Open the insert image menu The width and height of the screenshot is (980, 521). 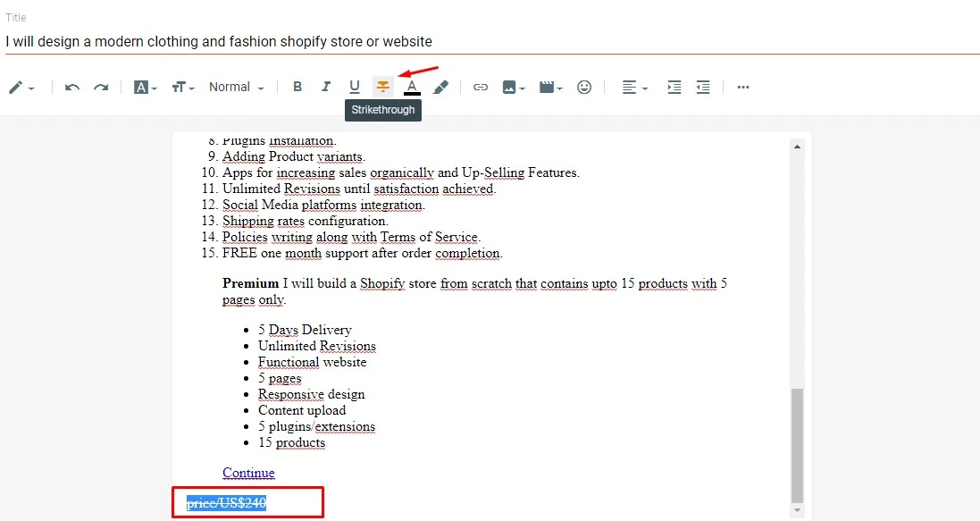(x=513, y=88)
